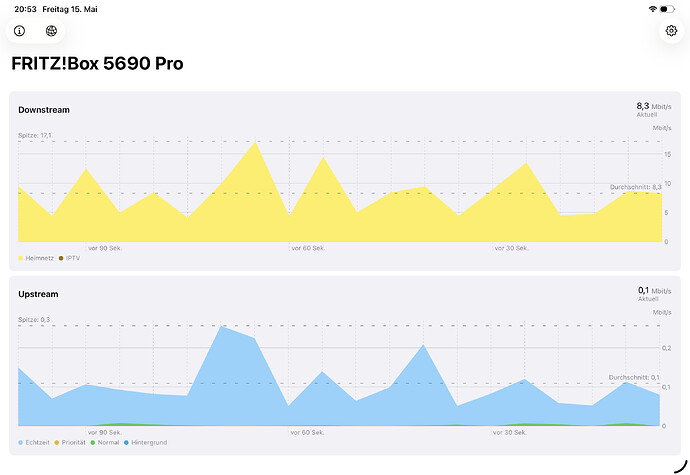This screenshot has height=475, width=690.
Task: Click the 8,3 Mbit/s current downstream value
Action: pos(654,106)
